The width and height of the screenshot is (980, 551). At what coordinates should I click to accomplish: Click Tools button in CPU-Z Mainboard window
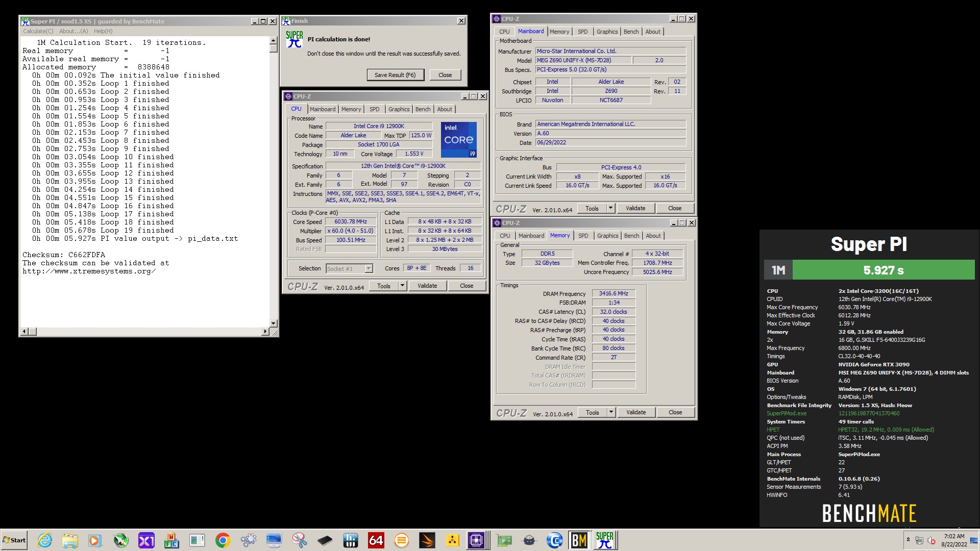592,208
